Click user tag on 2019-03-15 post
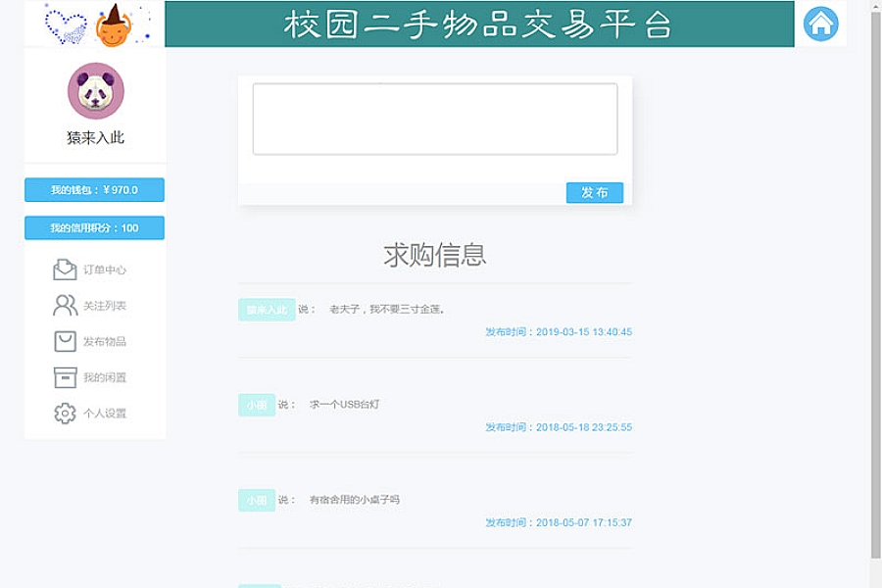Image resolution: width=882 pixels, height=588 pixels. [267, 310]
